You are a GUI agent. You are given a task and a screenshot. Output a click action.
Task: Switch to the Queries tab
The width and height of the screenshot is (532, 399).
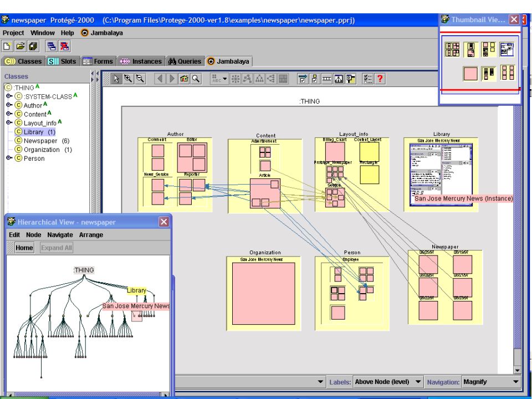pyautogui.click(x=185, y=62)
